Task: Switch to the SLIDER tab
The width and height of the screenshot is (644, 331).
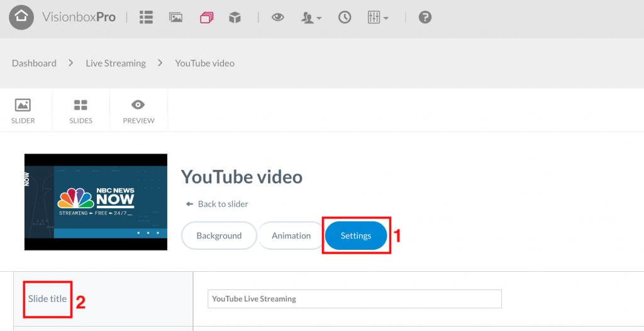Action: (x=23, y=111)
